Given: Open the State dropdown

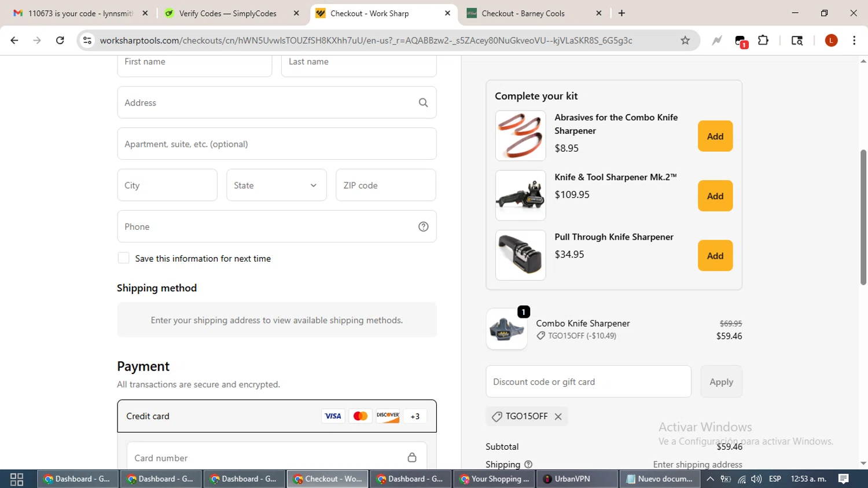Looking at the screenshot, I should pos(277,185).
